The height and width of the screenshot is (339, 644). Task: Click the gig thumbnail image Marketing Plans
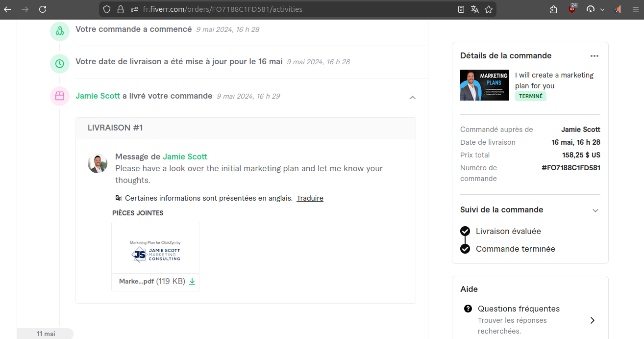point(484,85)
